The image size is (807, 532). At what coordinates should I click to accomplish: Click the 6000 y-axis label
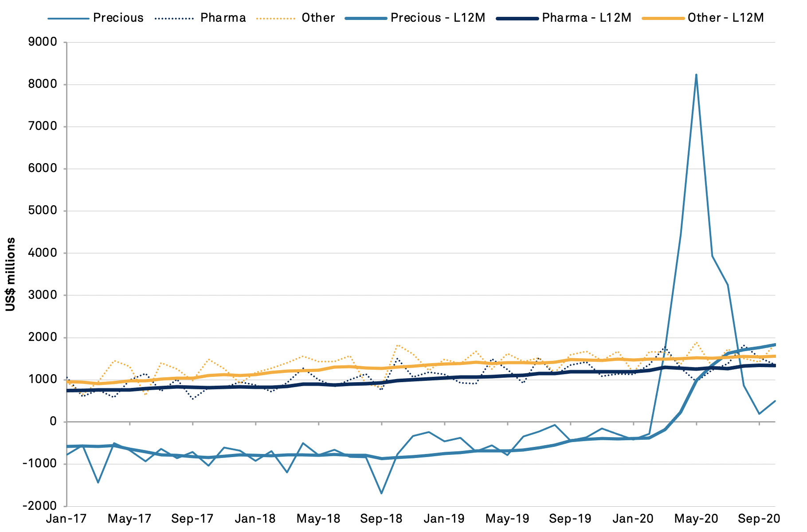pyautogui.click(x=43, y=168)
